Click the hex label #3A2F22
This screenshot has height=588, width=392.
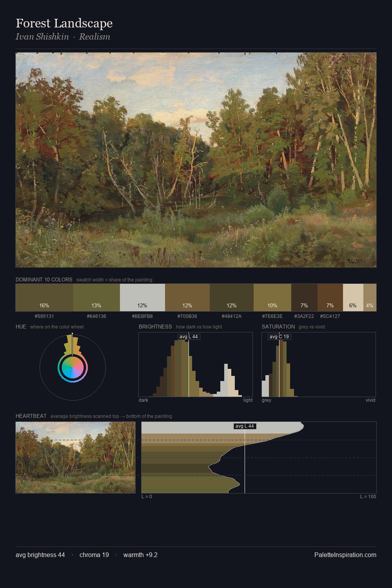point(304,316)
